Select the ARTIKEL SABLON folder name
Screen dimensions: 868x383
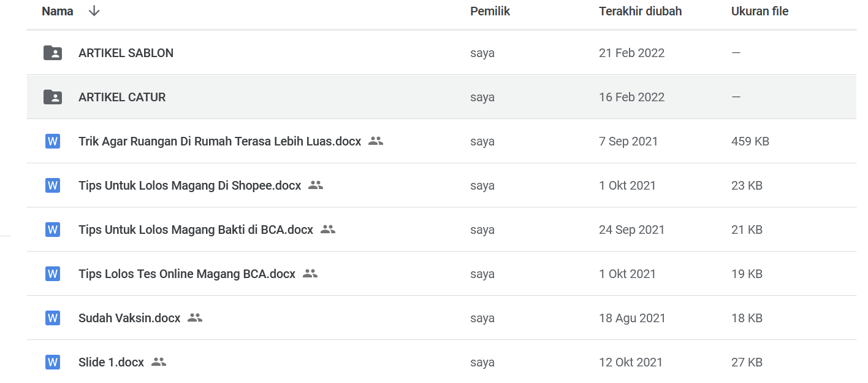tap(126, 53)
